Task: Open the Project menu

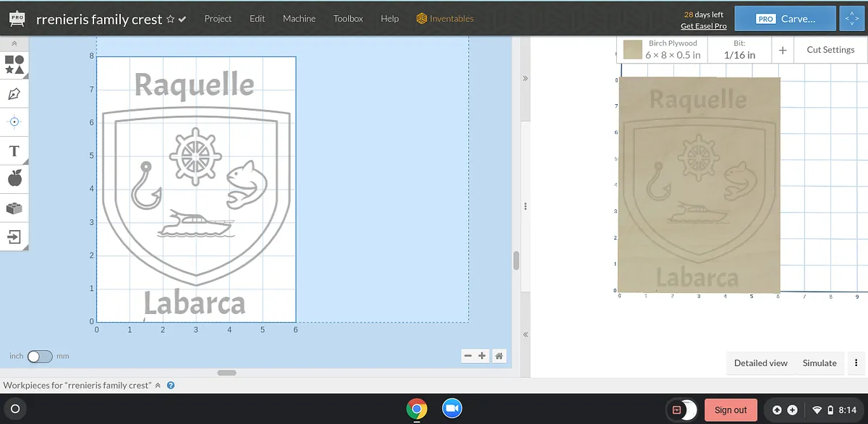Action: tap(218, 19)
